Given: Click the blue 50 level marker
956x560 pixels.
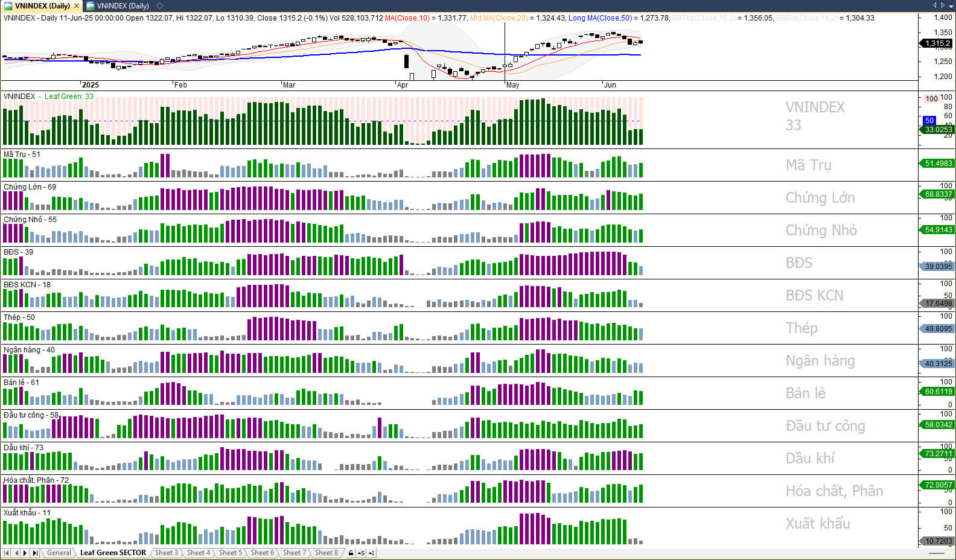Looking at the screenshot, I should point(929,121).
